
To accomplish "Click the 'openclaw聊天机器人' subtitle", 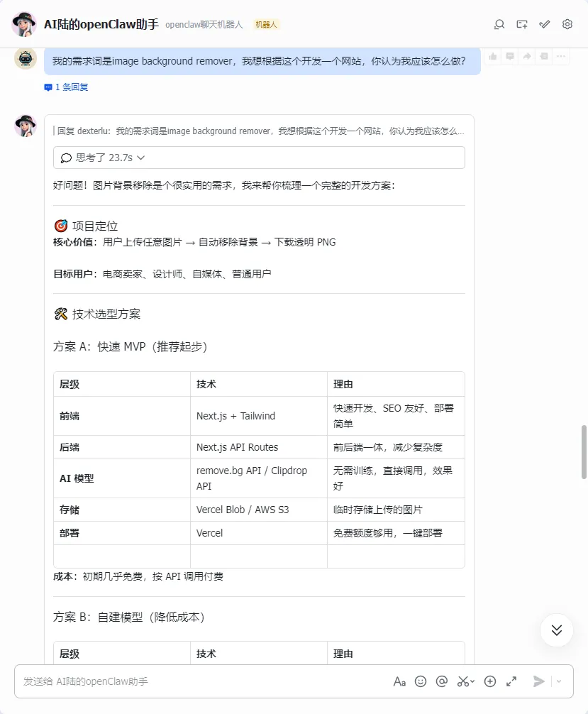I will [x=204, y=25].
